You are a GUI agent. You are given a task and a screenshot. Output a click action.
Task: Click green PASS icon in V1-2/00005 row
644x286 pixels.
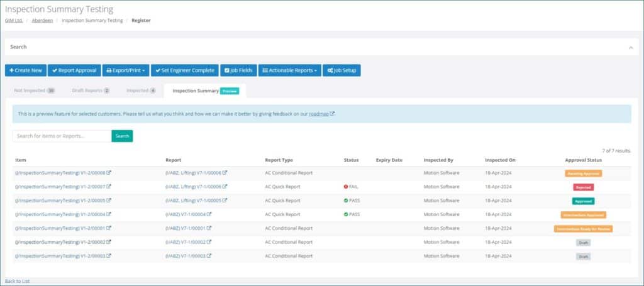click(346, 201)
